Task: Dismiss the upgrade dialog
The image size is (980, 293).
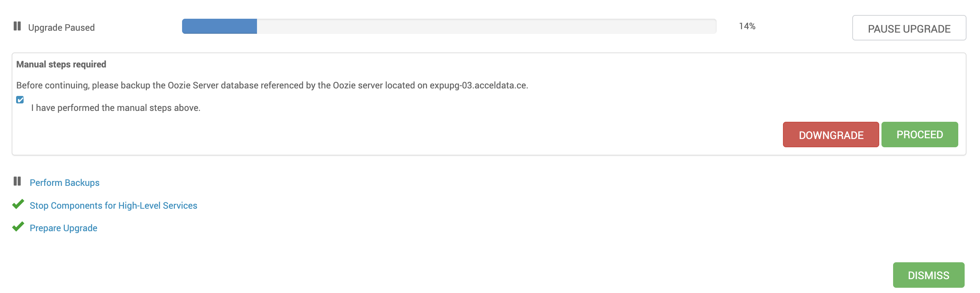Action: click(x=928, y=275)
